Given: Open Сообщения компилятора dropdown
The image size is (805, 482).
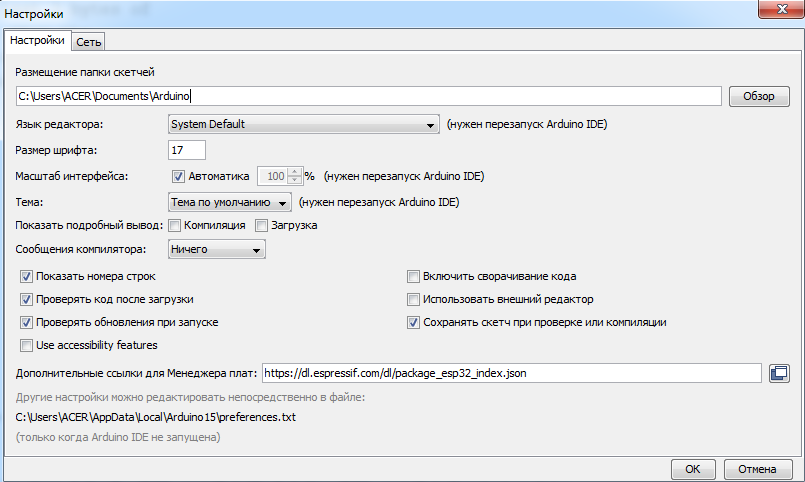Looking at the screenshot, I should (216, 249).
